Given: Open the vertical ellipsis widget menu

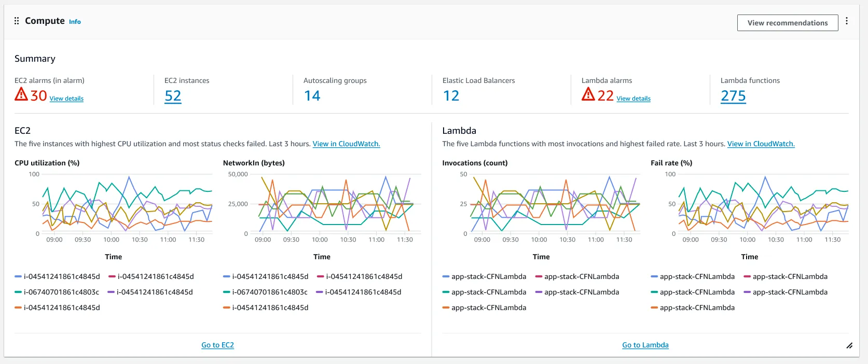Looking at the screenshot, I should click(847, 21).
